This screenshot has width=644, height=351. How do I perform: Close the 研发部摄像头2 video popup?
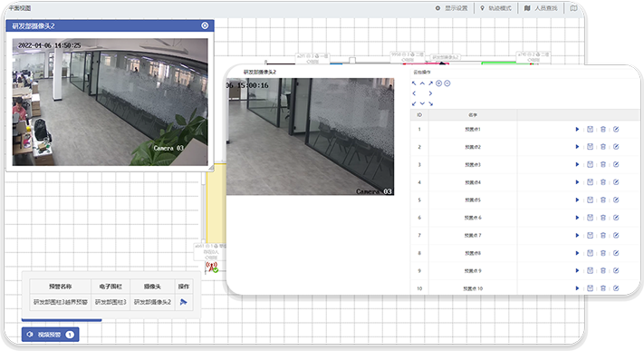[205, 25]
